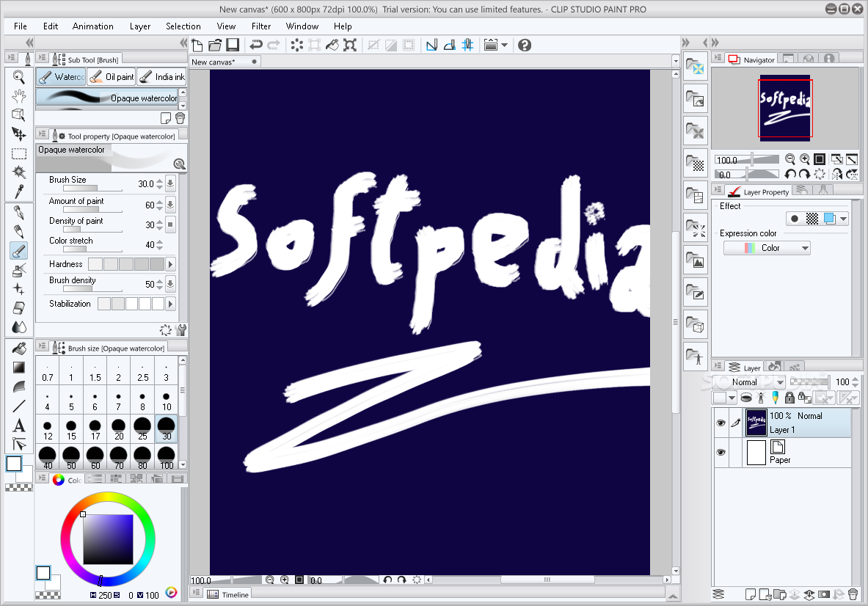Click Layer 1 thumbnail

click(756, 423)
